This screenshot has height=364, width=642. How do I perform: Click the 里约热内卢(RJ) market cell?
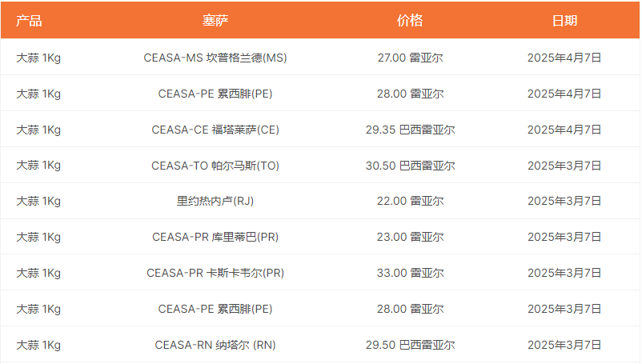pyautogui.click(x=215, y=201)
